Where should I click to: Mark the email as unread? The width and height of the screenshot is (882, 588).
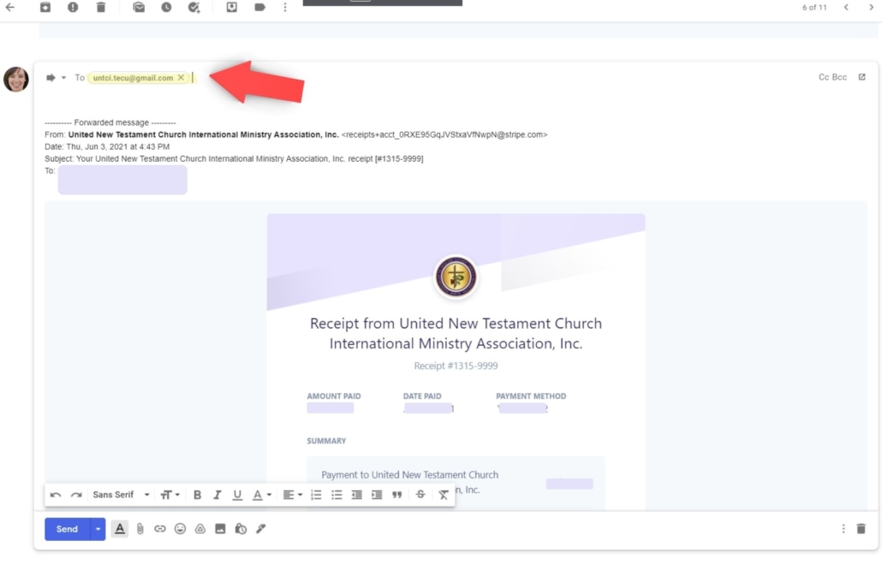(139, 8)
